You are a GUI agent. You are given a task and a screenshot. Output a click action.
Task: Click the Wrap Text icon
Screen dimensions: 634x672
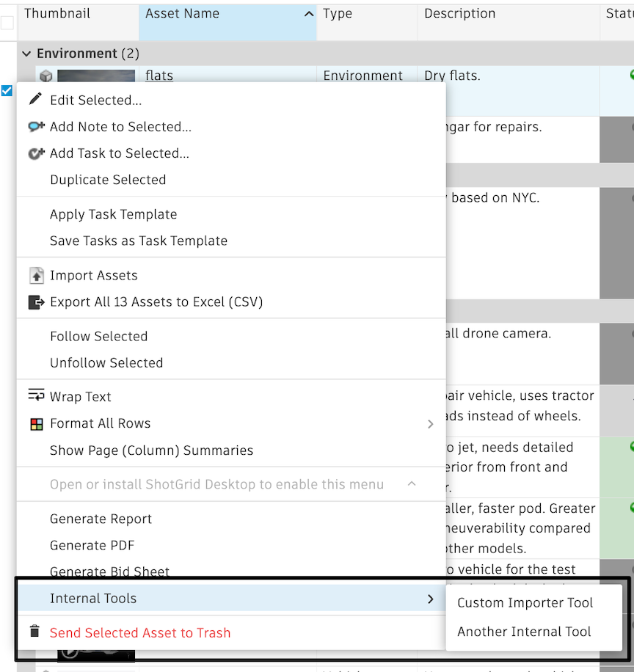pos(37,395)
